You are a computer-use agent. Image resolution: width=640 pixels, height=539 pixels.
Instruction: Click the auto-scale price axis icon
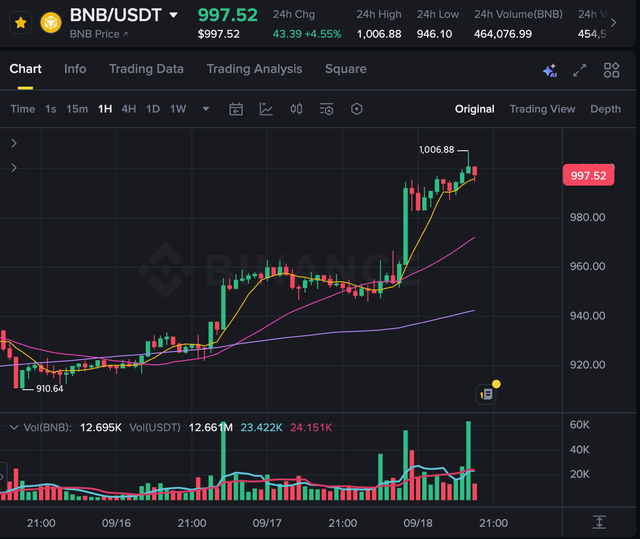click(x=599, y=522)
